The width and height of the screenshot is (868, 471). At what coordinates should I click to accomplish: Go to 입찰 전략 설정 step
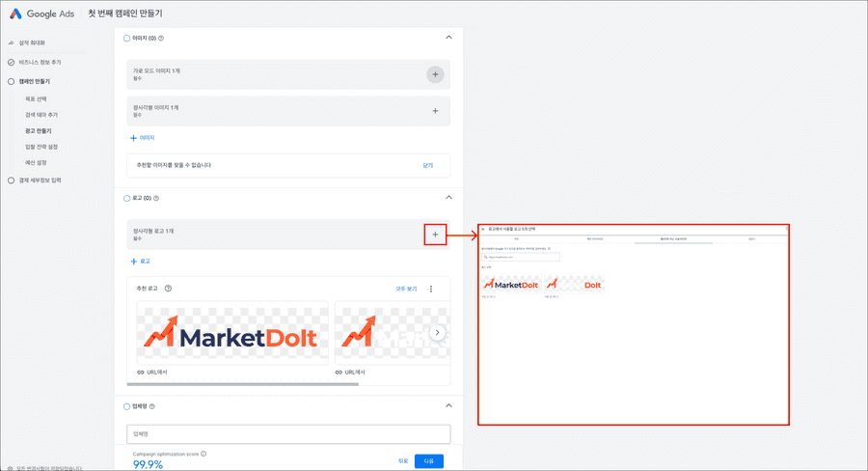pos(41,147)
